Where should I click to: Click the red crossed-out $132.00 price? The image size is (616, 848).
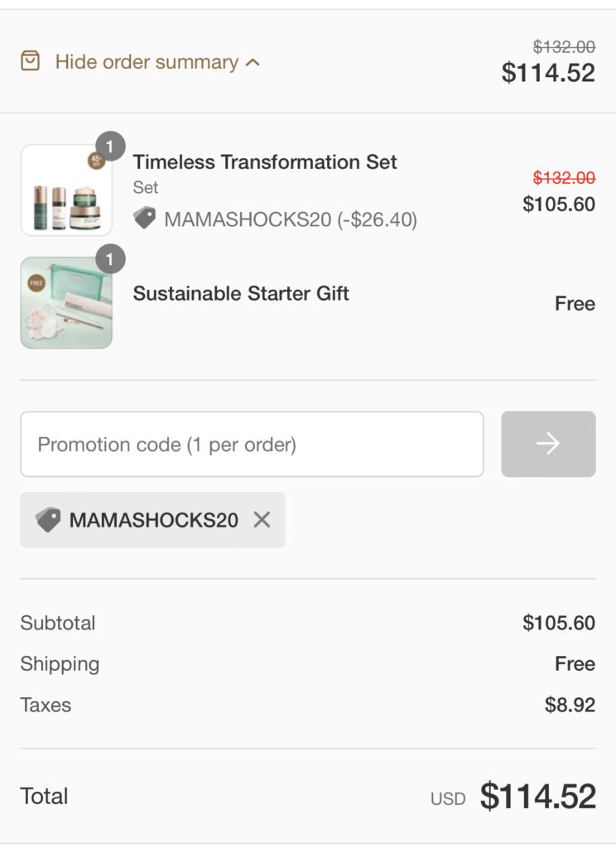[x=563, y=178]
